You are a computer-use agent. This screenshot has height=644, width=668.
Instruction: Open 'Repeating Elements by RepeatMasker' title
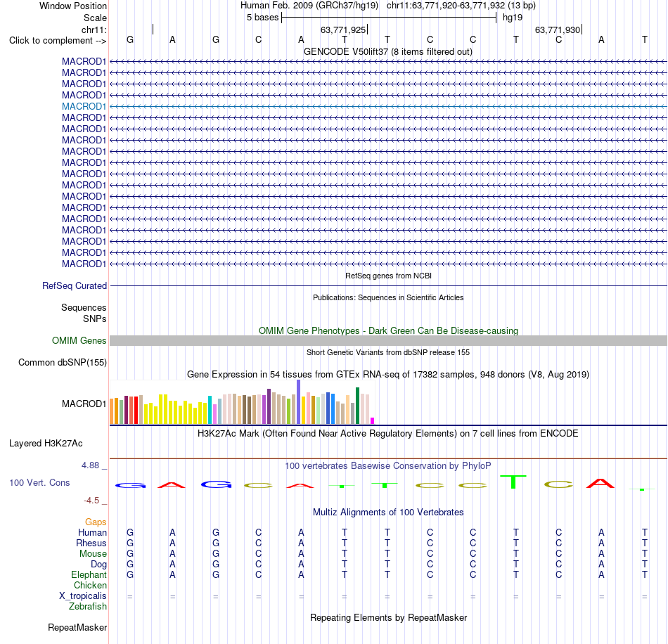pyautogui.click(x=388, y=618)
